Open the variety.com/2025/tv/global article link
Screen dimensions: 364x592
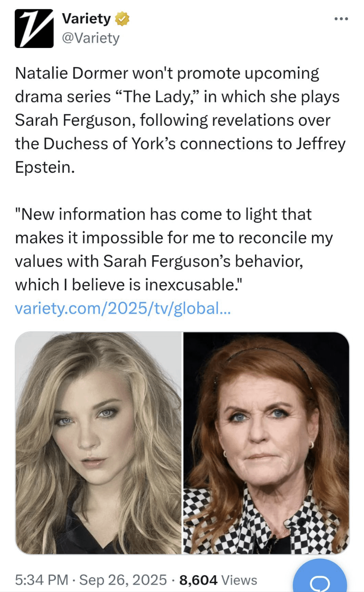[123, 308]
